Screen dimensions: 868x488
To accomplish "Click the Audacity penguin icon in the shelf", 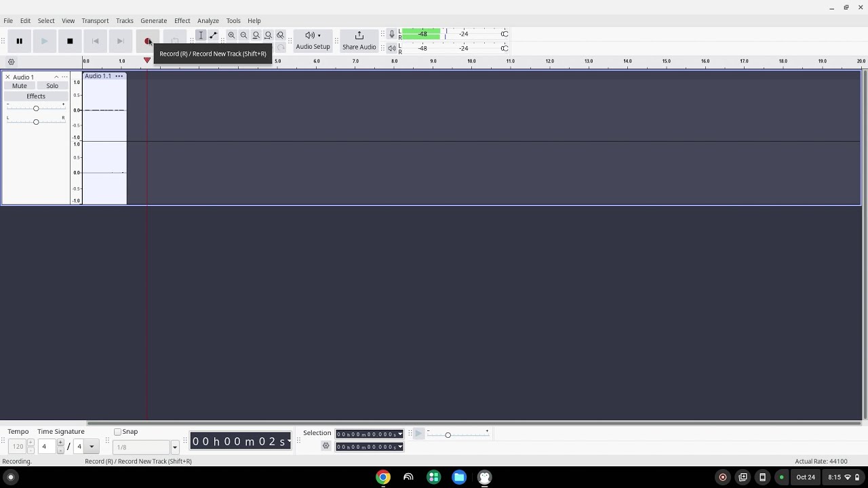I will pos(484,477).
